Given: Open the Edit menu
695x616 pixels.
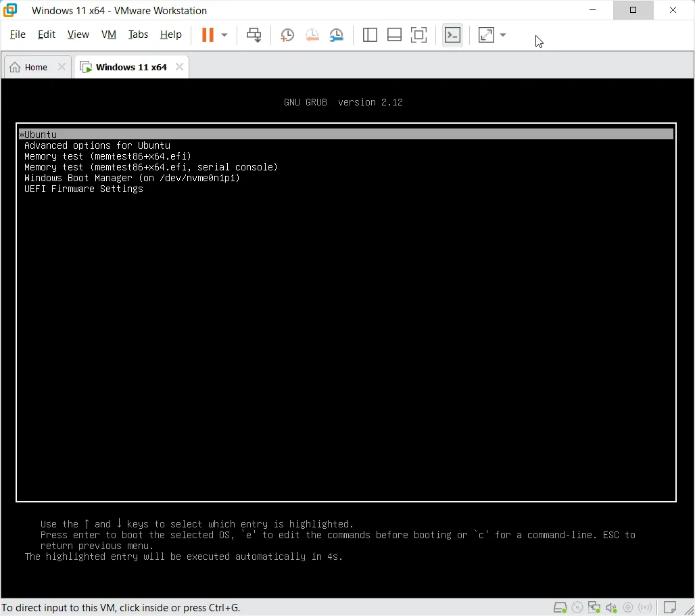Looking at the screenshot, I should pyautogui.click(x=47, y=34).
